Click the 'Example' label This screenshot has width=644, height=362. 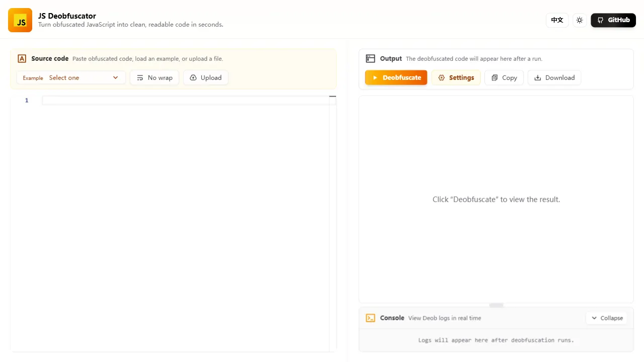(x=33, y=78)
